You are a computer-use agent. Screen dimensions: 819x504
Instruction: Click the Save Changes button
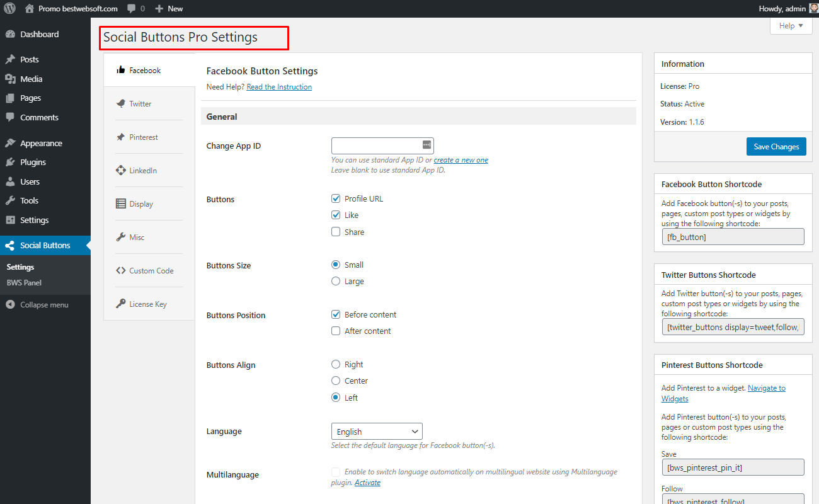[776, 146]
